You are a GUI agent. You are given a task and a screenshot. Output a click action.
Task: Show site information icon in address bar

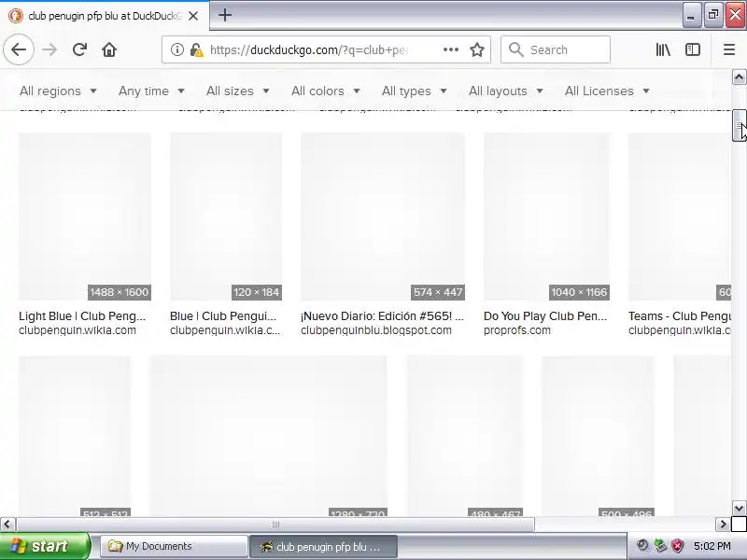176,49
